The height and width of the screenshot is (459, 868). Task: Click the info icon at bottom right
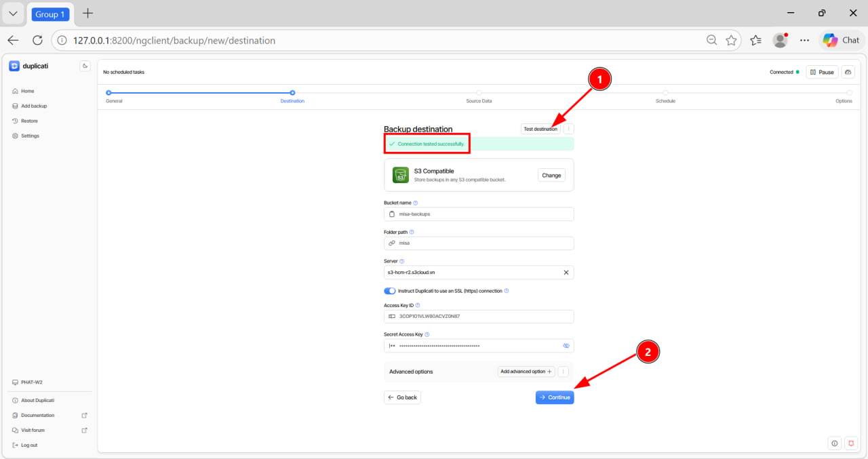pyautogui.click(x=835, y=443)
